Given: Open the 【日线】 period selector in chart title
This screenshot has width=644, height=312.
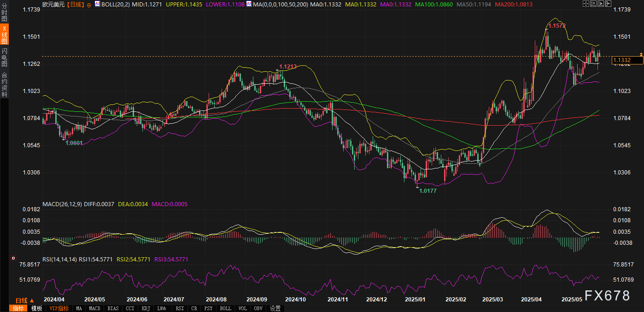Looking at the screenshot, I should click(76, 4).
